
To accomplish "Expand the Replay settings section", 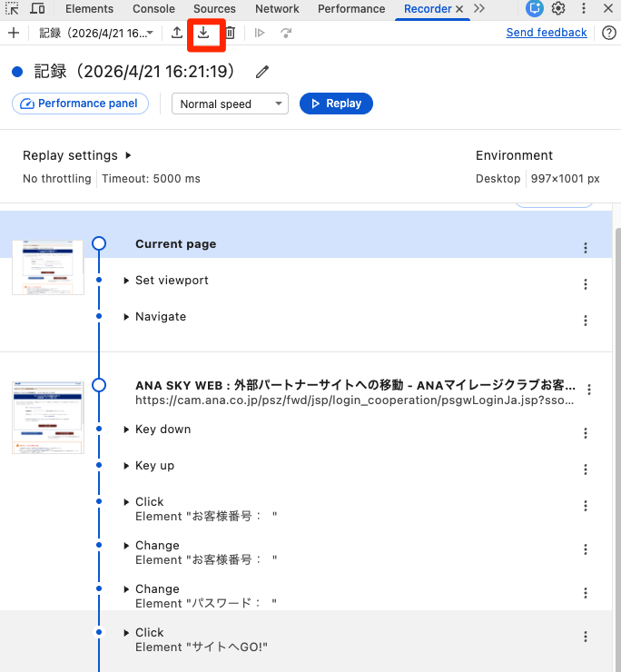I will 76,155.
